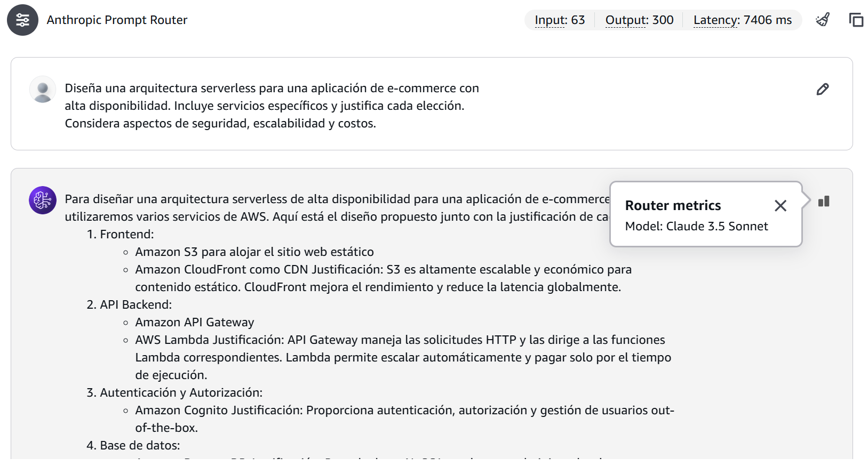The height and width of the screenshot is (466, 868).
Task: Close the Router metrics popup
Action: [x=781, y=206]
